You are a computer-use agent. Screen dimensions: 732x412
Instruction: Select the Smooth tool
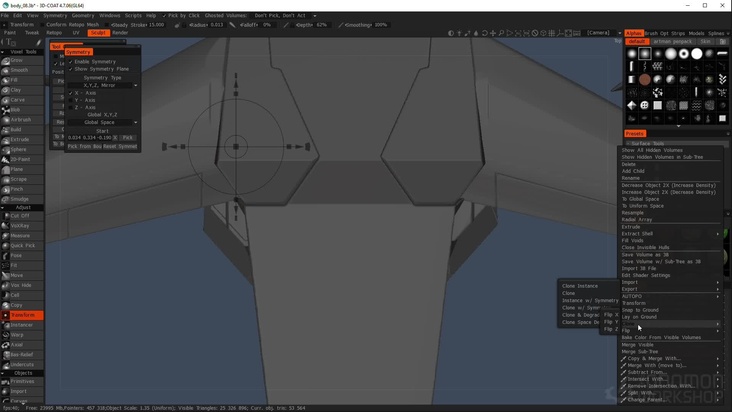[22, 70]
